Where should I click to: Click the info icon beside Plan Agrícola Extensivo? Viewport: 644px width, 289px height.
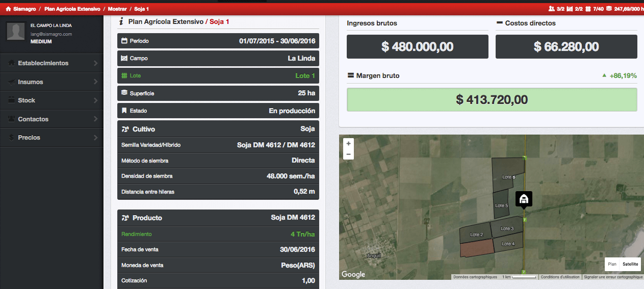[121, 21]
